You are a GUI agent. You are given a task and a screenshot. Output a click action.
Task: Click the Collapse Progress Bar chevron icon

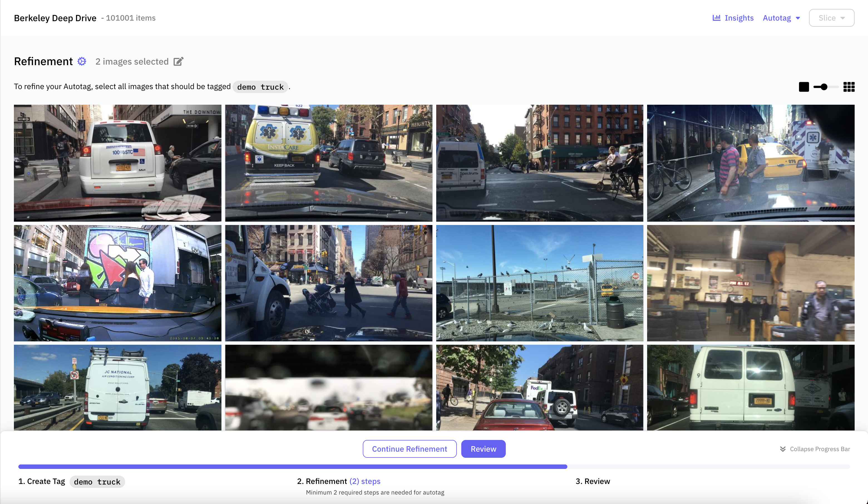(783, 449)
